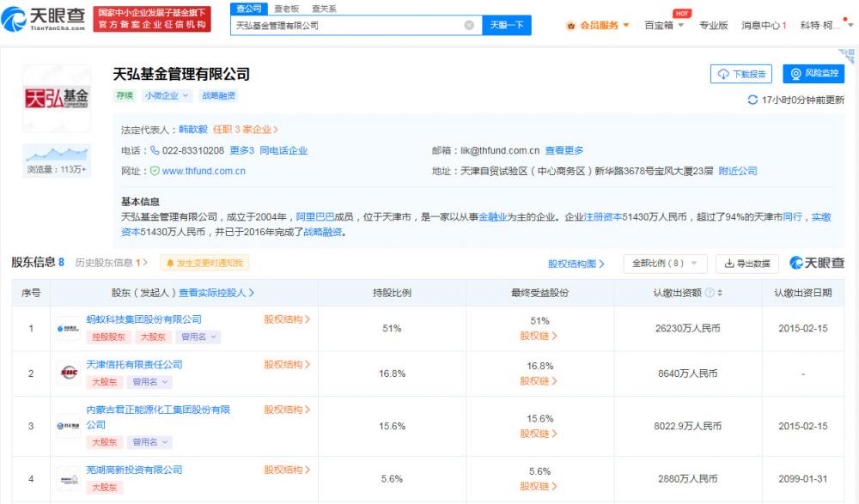
Task: Click the 内蒙古君正 shareholder logo
Action: 68,426
